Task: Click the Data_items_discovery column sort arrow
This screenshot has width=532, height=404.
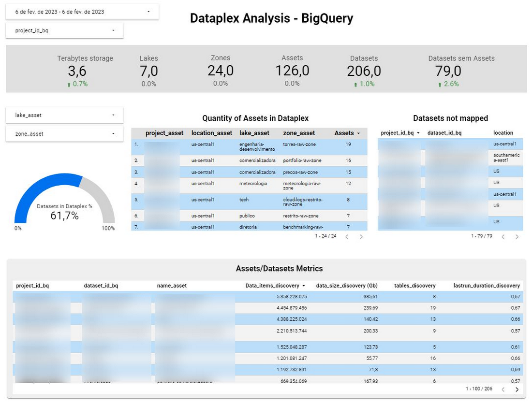Action: click(x=304, y=286)
